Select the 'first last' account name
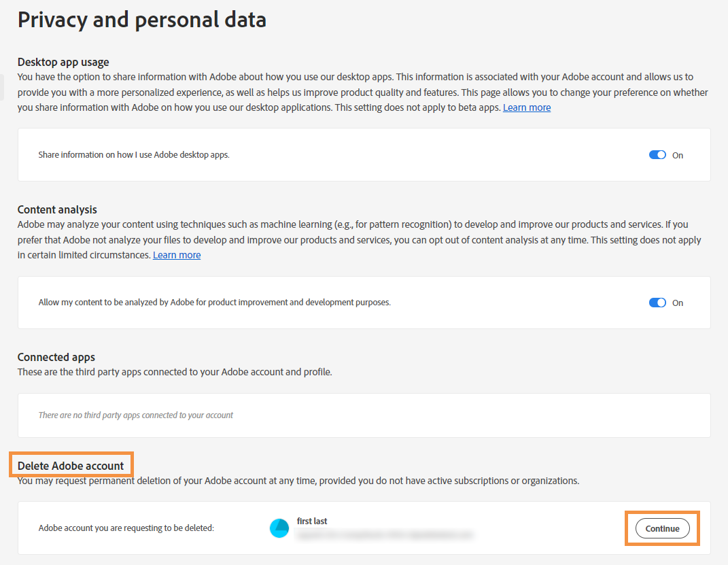Image resolution: width=728 pixels, height=565 pixels. 312,521
